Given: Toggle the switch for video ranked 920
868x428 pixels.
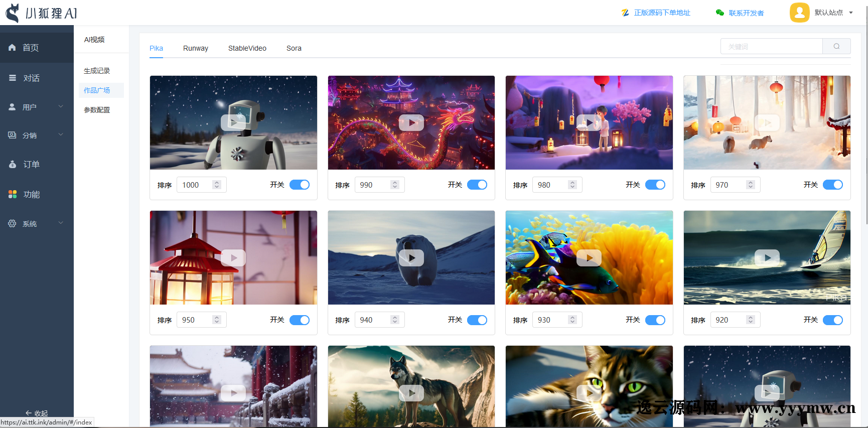Looking at the screenshot, I should pos(833,320).
